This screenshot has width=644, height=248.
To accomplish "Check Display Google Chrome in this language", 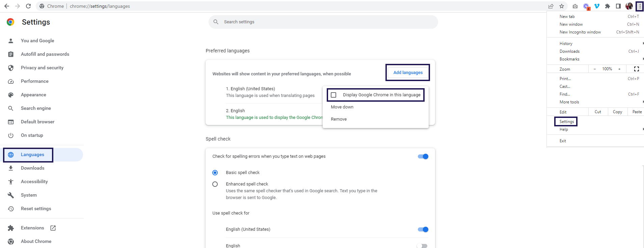I will coord(334,95).
